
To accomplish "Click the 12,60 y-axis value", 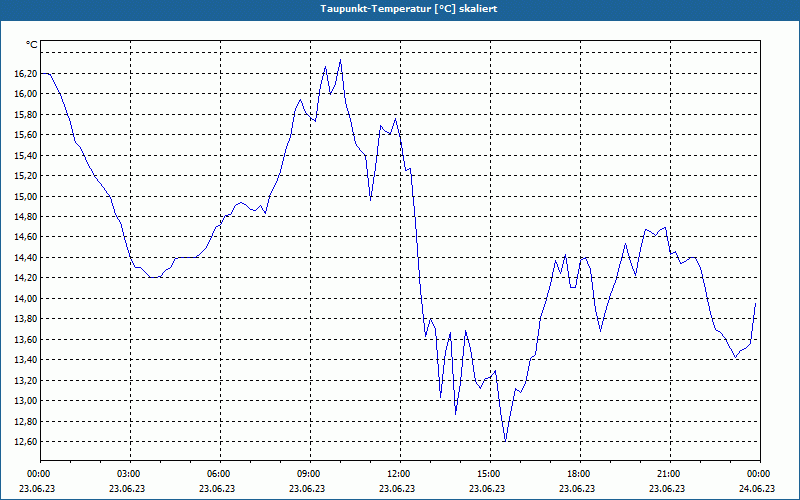I will coord(25,442).
